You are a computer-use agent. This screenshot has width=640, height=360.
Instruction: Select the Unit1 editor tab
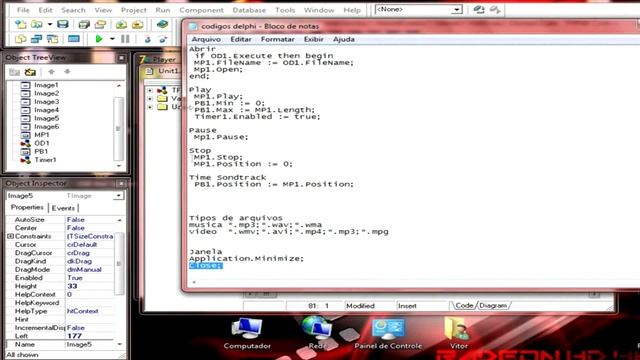[x=164, y=71]
